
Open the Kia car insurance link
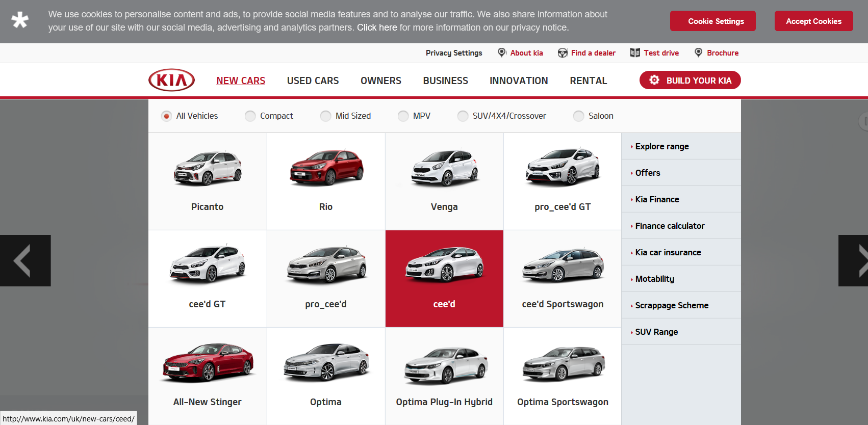(668, 252)
